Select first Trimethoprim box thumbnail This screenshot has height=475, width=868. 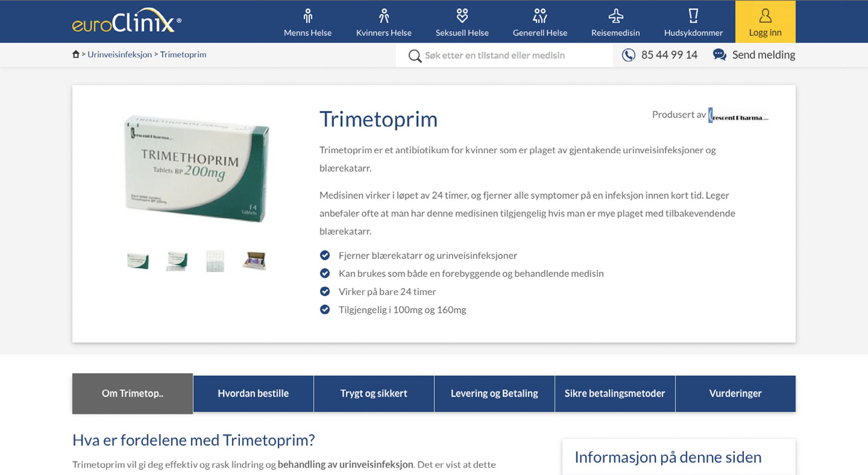click(138, 261)
